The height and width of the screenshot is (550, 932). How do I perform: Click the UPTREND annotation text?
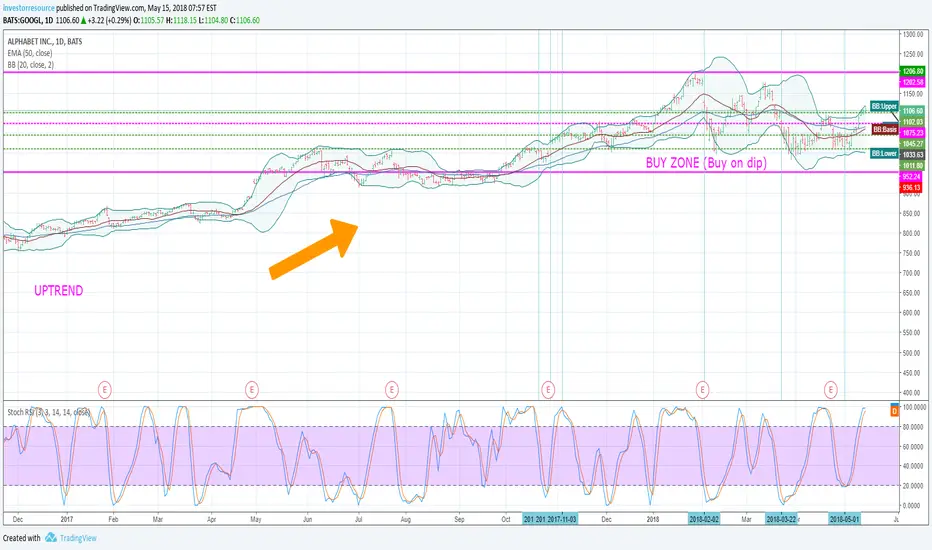pyautogui.click(x=58, y=291)
